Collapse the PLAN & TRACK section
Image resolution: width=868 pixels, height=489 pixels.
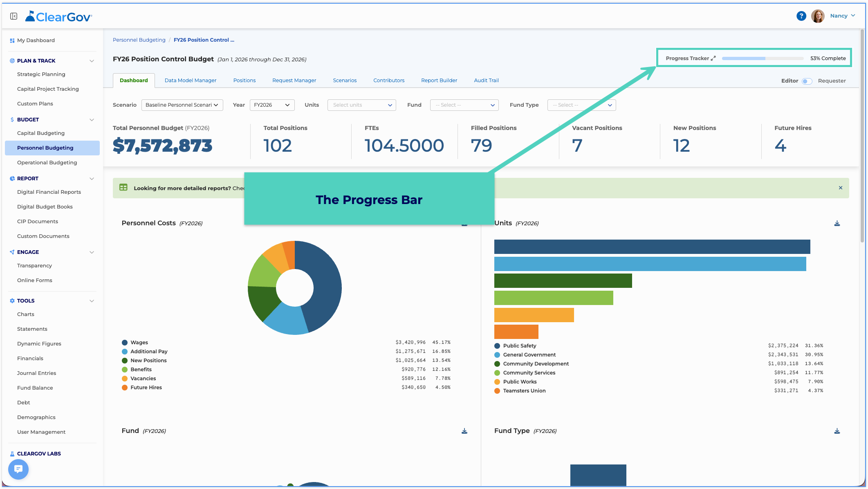pyautogui.click(x=92, y=61)
